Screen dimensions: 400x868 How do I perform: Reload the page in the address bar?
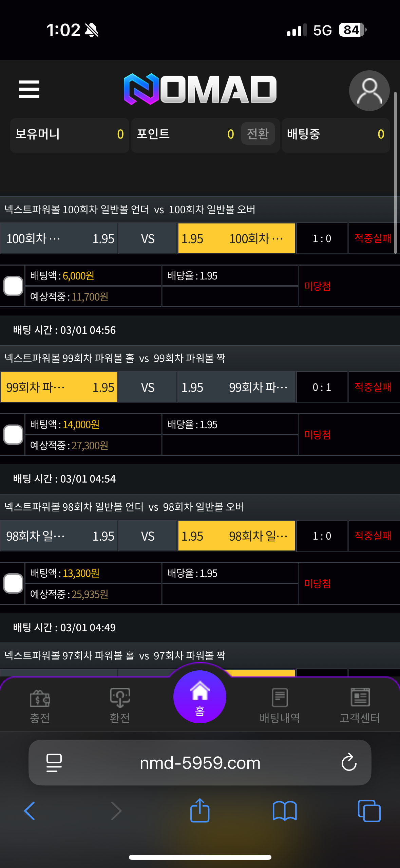(x=349, y=763)
